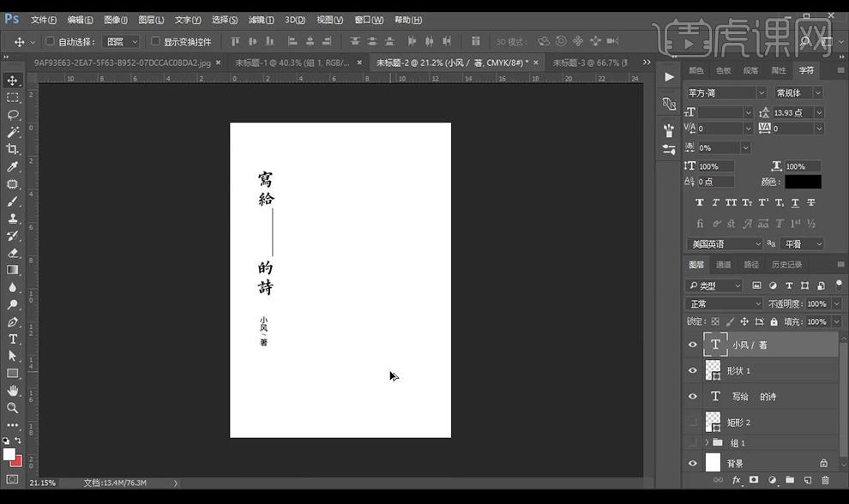The width and height of the screenshot is (849, 504).
Task: Open the leading 13.93 点 dropdown
Action: pyautogui.click(x=819, y=112)
